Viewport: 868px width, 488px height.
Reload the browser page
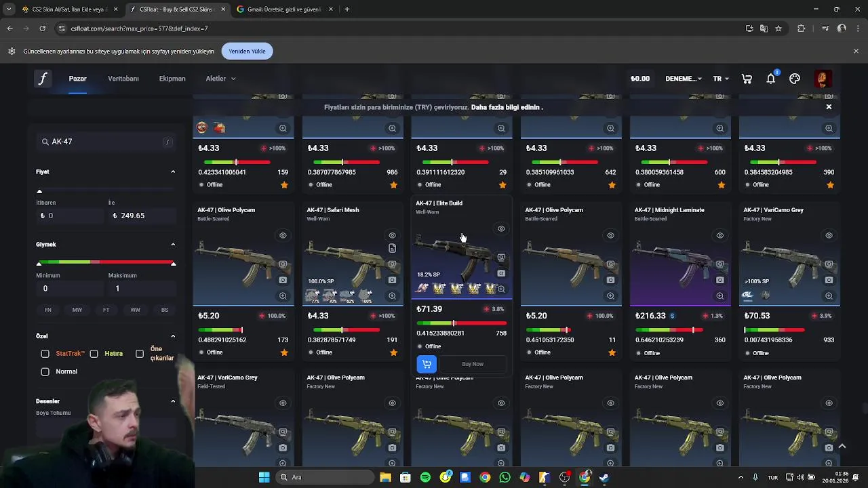[42, 28]
